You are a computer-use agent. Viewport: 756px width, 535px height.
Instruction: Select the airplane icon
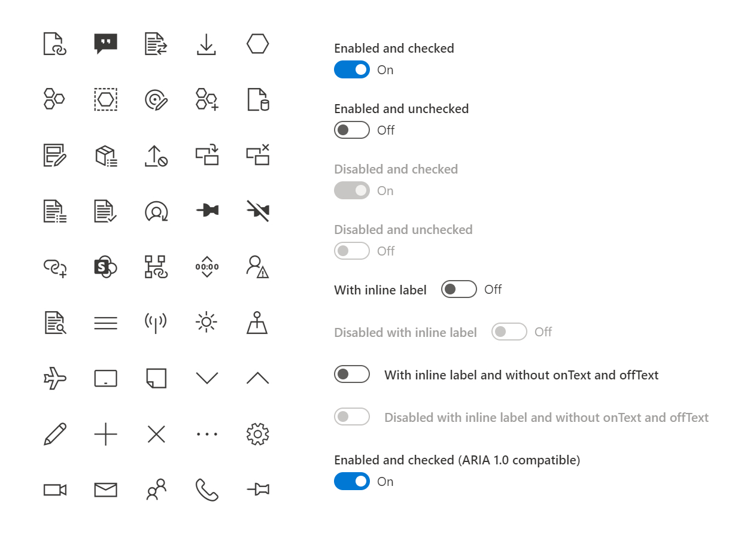click(x=55, y=378)
